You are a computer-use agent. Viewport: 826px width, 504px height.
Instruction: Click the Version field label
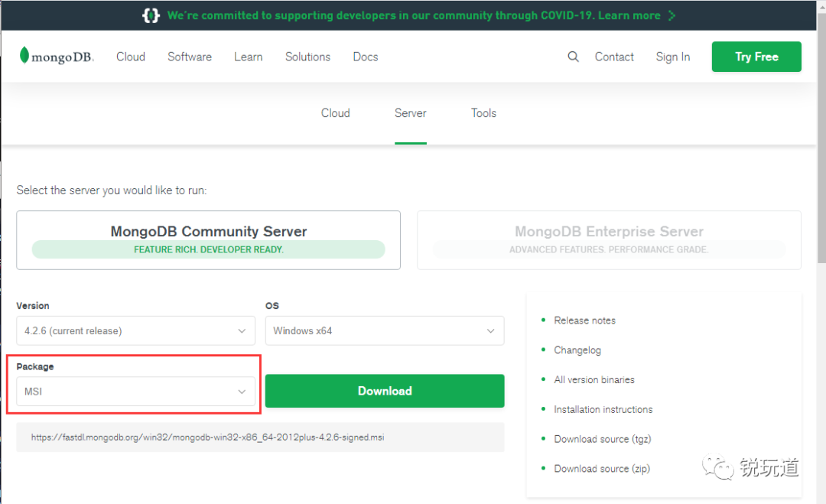(33, 305)
